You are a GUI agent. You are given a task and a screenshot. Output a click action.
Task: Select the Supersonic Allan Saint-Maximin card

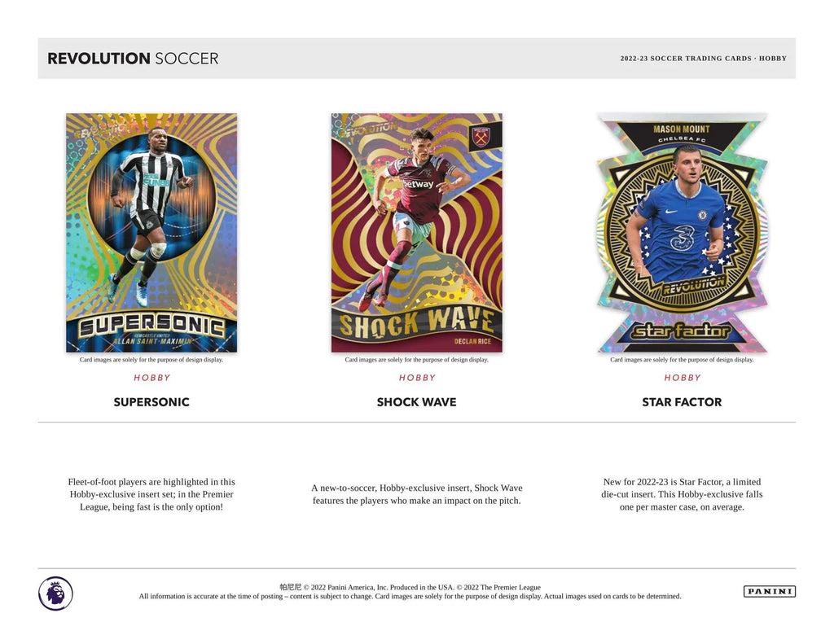click(151, 232)
